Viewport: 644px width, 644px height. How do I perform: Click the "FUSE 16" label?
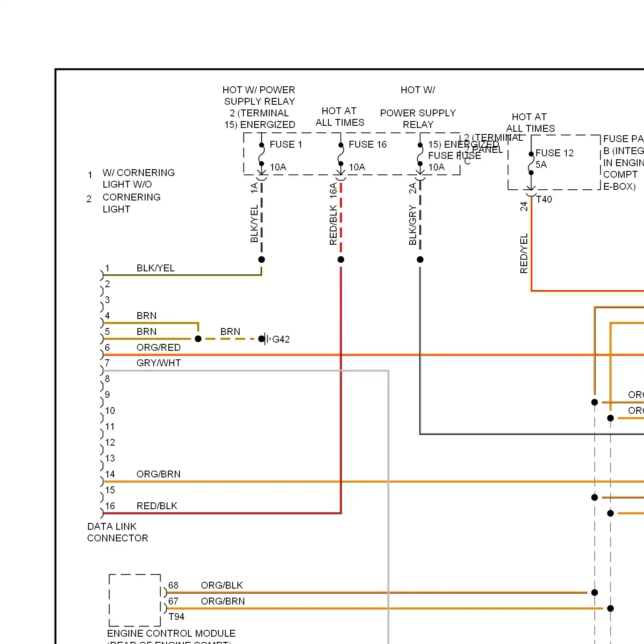[368, 145]
